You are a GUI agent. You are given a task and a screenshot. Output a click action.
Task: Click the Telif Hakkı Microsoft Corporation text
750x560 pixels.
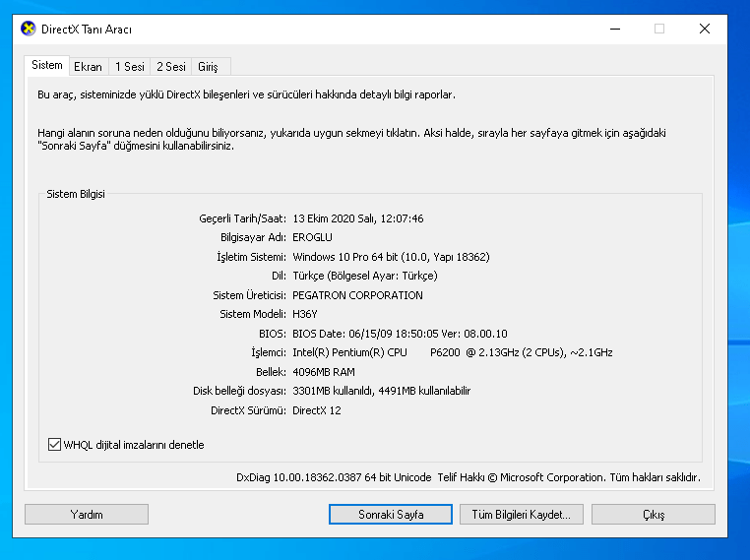[569, 477]
